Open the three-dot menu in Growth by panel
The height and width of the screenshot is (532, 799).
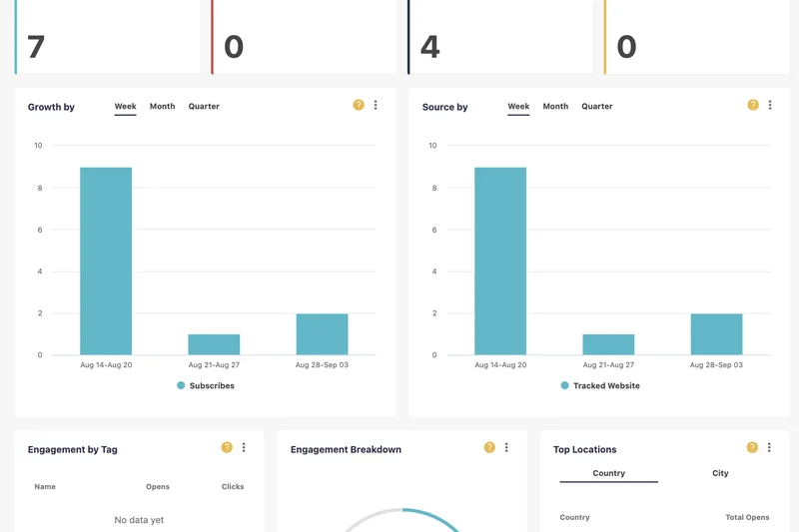(x=376, y=105)
